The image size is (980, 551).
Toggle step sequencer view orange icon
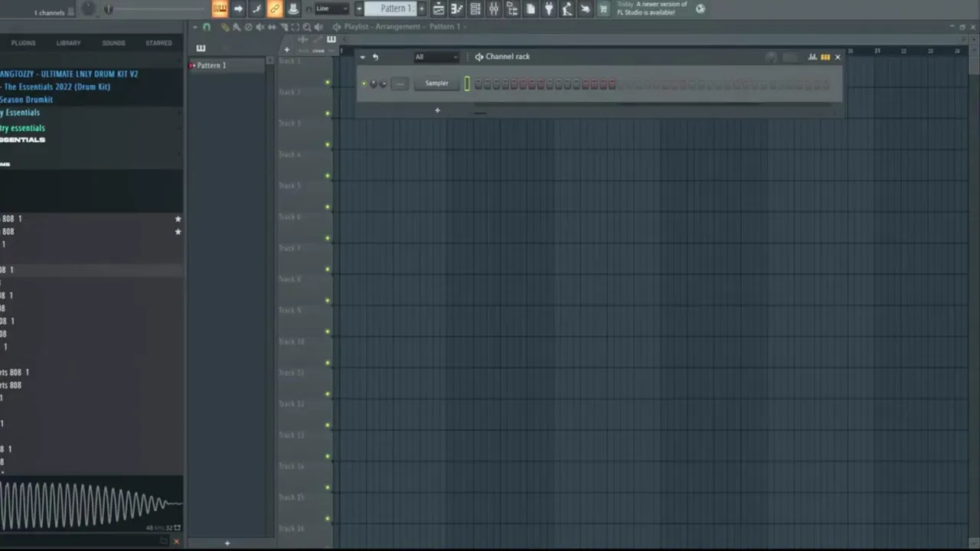[x=825, y=57]
